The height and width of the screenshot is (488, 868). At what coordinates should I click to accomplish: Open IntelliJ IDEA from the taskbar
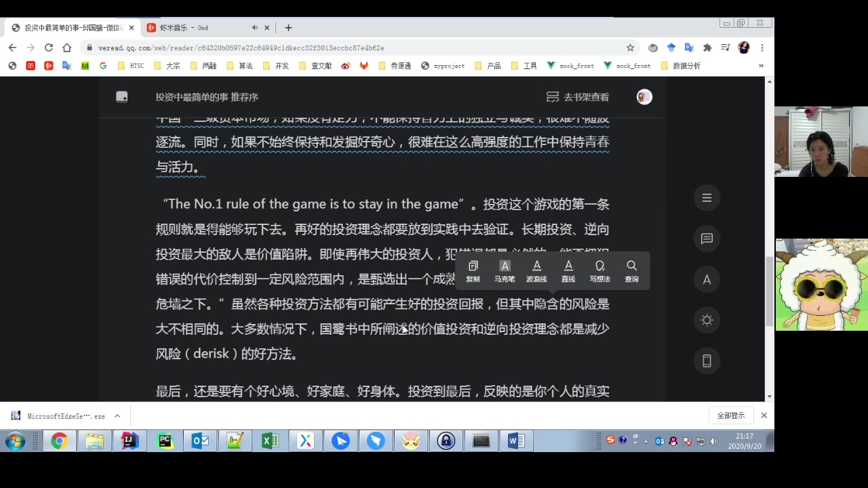130,441
